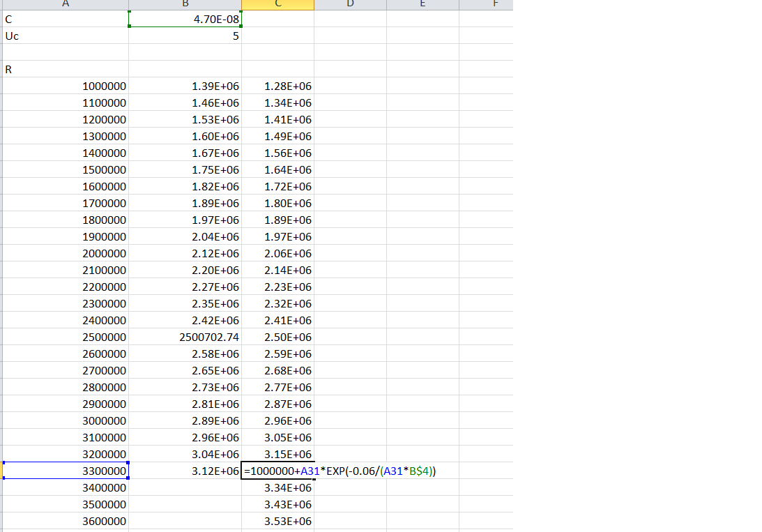The image size is (762, 532).
Task: Select cell 2500000 in column A
Action: coord(66,337)
